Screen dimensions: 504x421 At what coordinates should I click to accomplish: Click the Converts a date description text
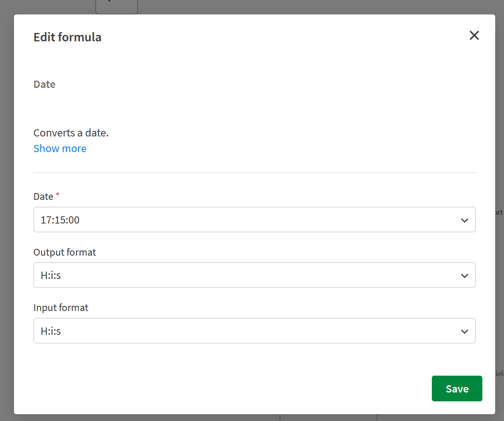[71, 132]
